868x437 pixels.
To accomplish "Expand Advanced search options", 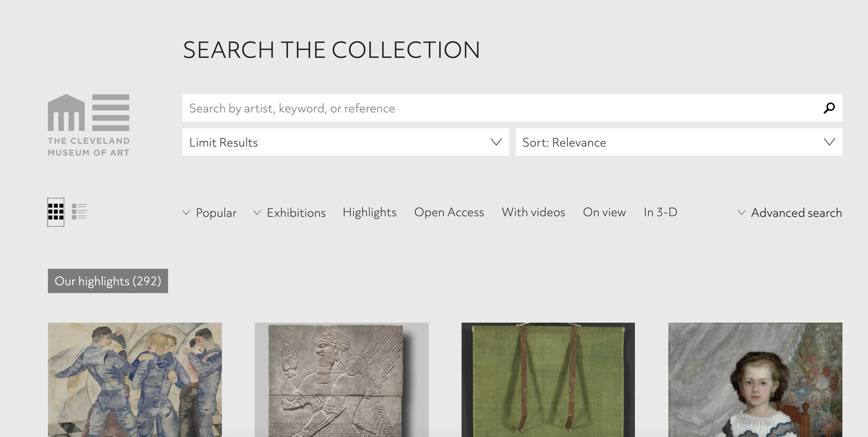I will [790, 213].
